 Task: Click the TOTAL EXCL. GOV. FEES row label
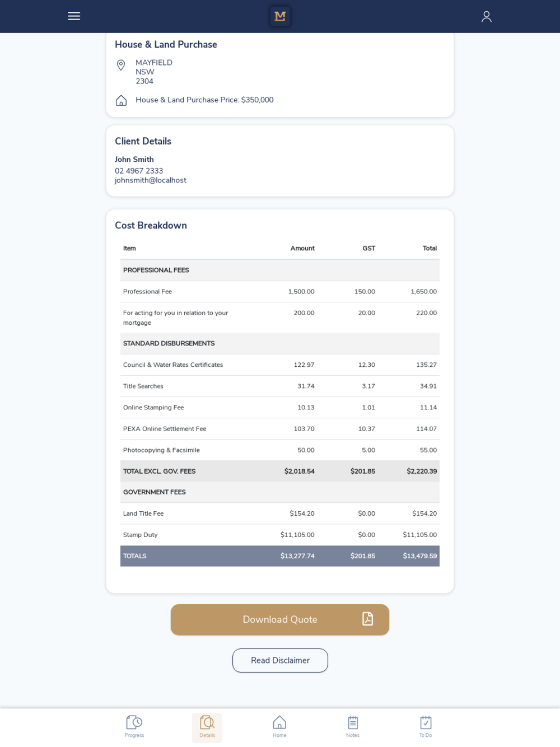pyautogui.click(x=160, y=471)
